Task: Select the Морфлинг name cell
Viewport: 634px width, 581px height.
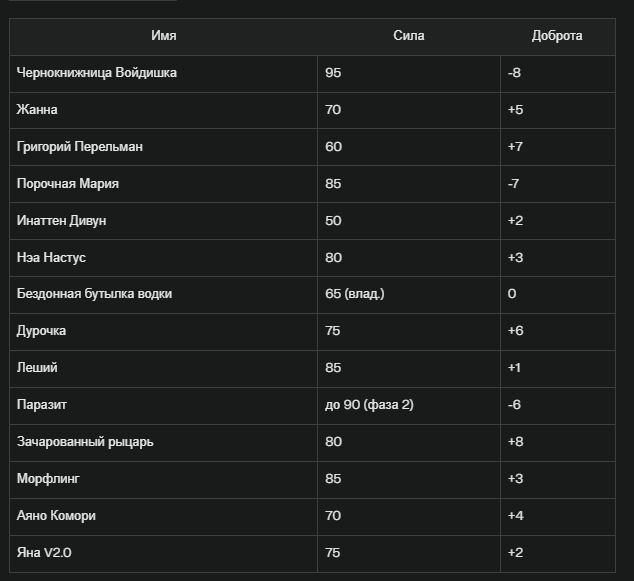Action: pos(163,480)
